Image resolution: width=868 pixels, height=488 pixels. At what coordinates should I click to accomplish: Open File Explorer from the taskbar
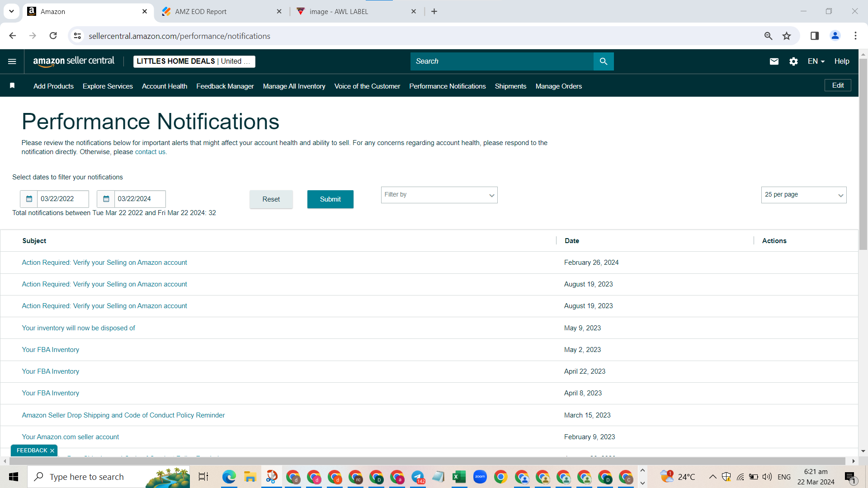pos(250,477)
